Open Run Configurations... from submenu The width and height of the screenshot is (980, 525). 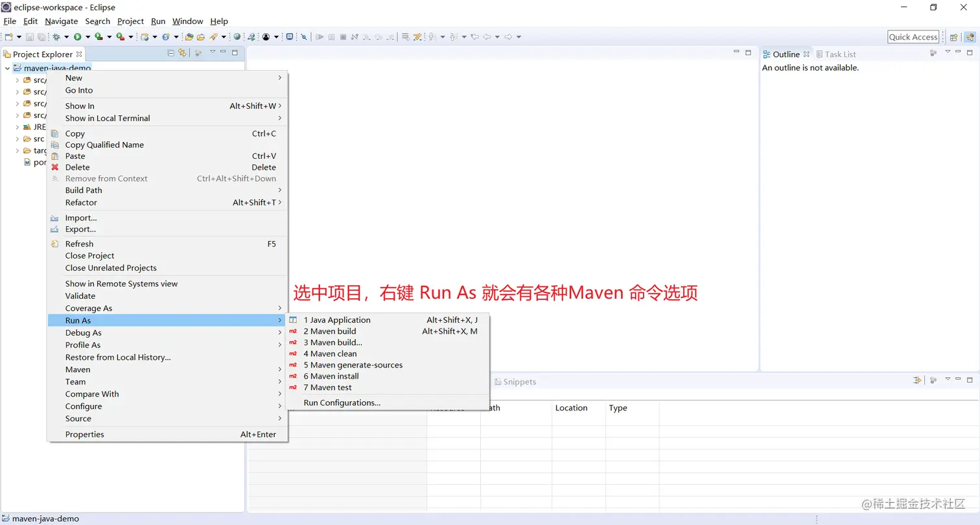coord(387,402)
